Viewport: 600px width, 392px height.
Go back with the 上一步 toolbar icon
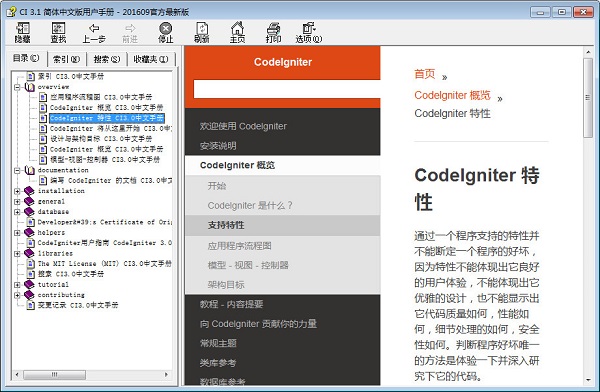coord(94,33)
